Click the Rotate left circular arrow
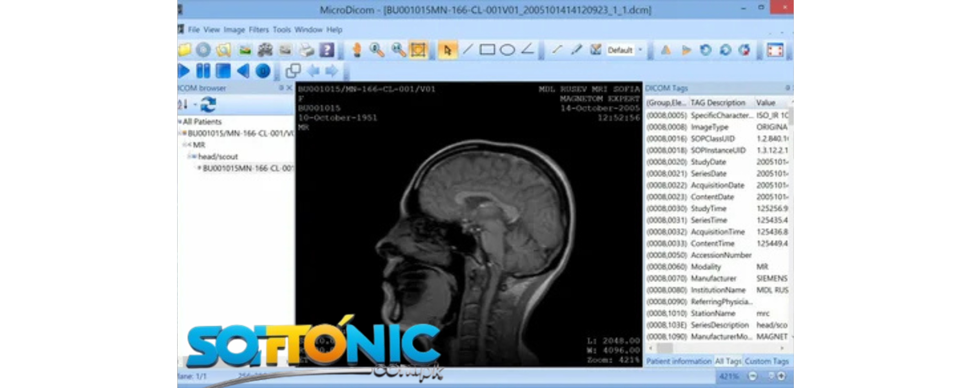 tap(705, 50)
